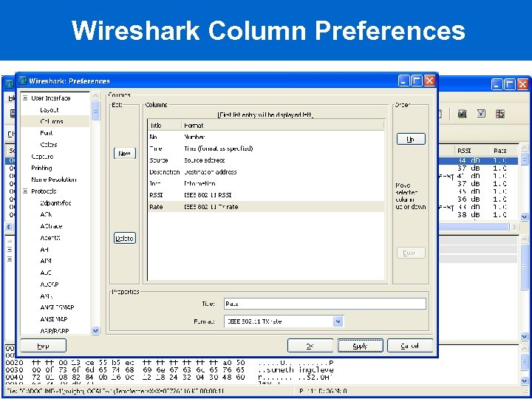Open the Name Resolution preferences page

54,180
